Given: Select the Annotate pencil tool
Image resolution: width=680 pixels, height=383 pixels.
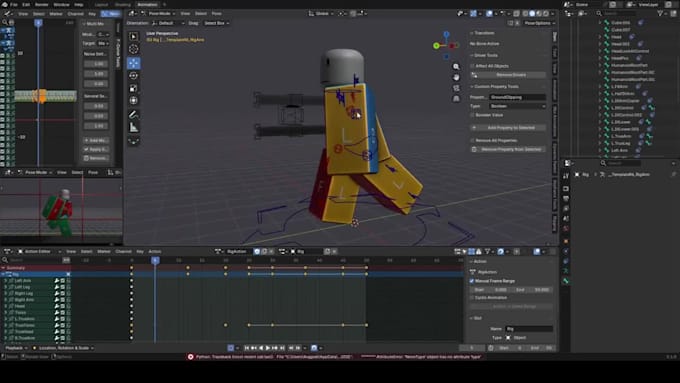Looking at the screenshot, I should pyautogui.click(x=134, y=115).
